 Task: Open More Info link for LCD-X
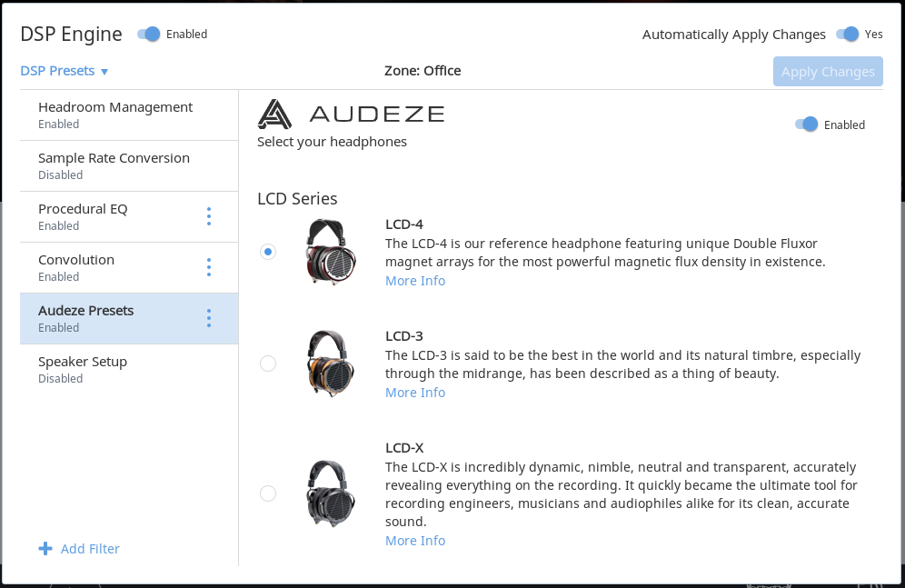pyautogui.click(x=415, y=541)
